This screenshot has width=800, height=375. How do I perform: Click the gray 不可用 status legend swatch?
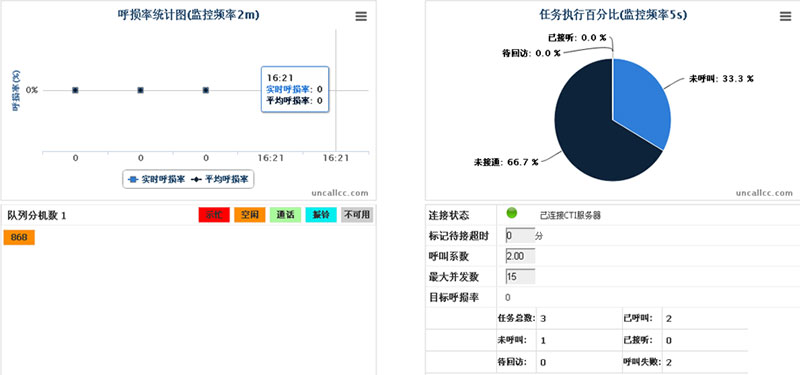click(357, 215)
